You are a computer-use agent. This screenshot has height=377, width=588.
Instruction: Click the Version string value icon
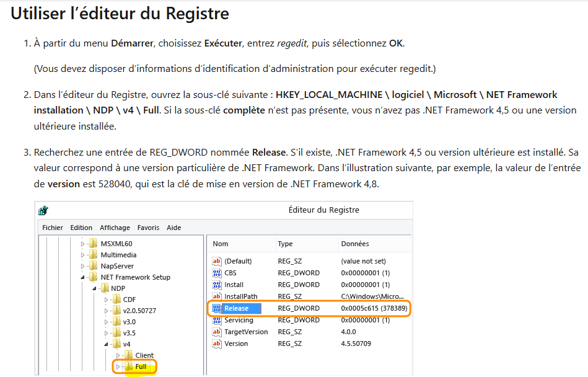(x=217, y=344)
